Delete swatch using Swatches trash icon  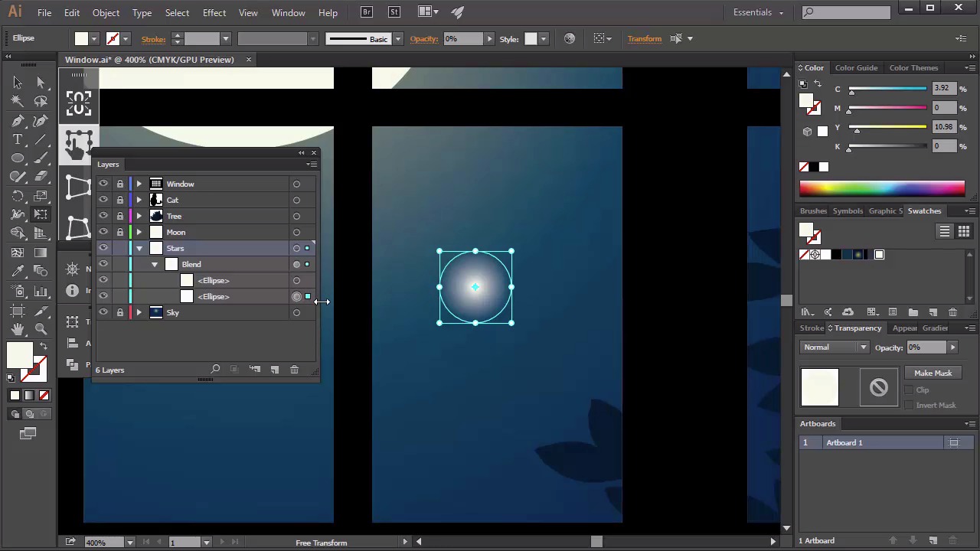(952, 312)
